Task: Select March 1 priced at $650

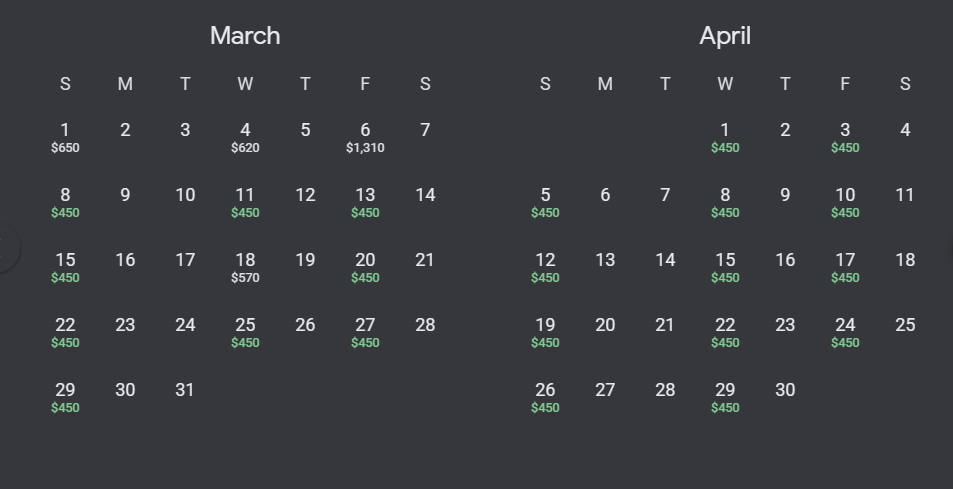Action: point(65,137)
